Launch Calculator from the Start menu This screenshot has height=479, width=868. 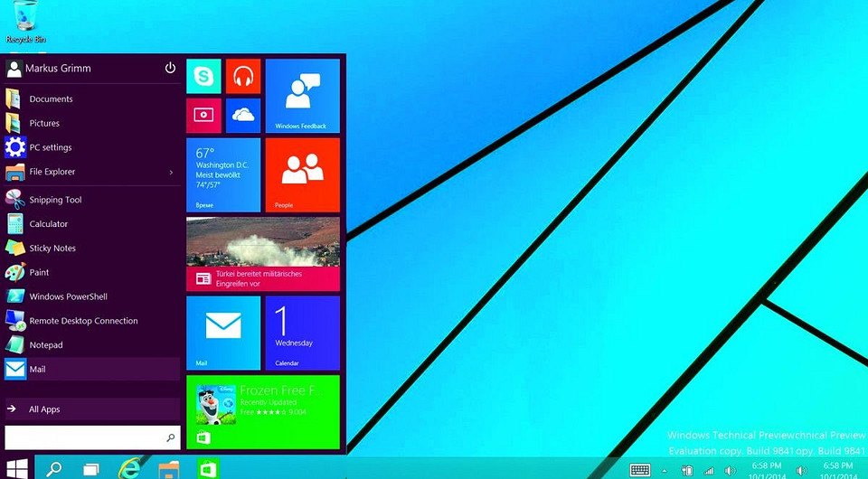(x=92, y=224)
